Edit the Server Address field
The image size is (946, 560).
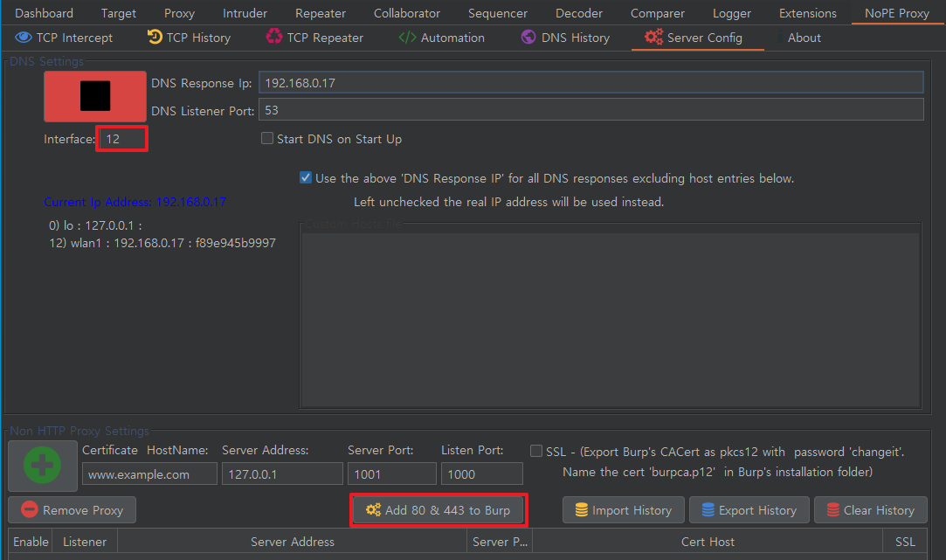pos(282,474)
